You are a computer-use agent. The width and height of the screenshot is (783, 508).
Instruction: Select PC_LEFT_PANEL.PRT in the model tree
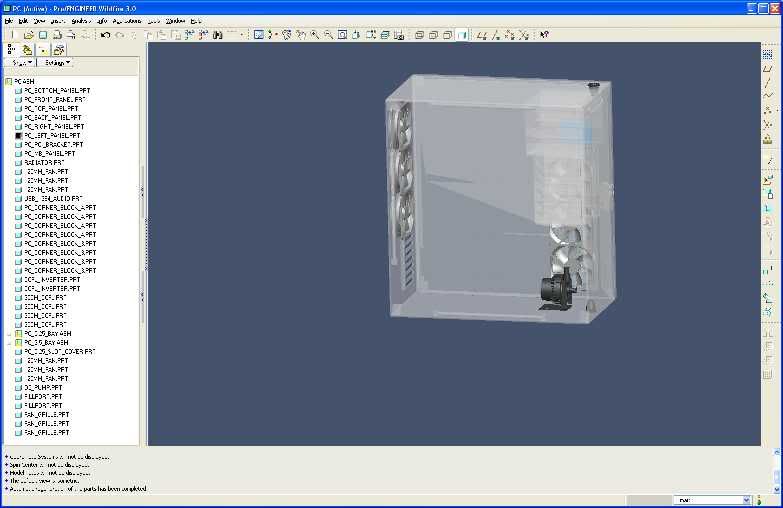coord(54,135)
